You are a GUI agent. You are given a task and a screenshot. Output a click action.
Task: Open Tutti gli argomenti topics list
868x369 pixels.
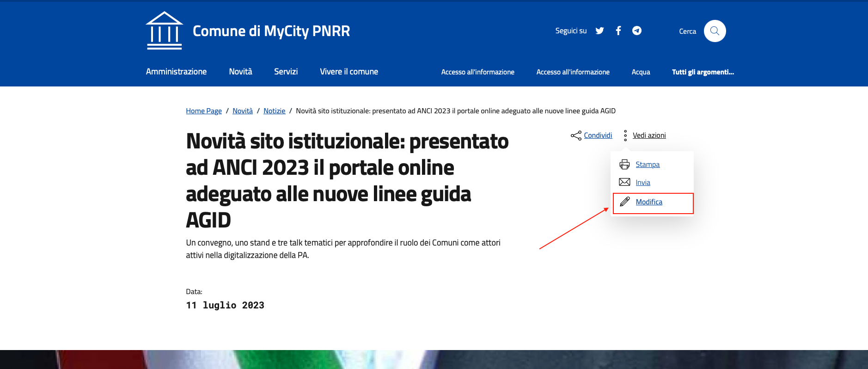coord(703,72)
